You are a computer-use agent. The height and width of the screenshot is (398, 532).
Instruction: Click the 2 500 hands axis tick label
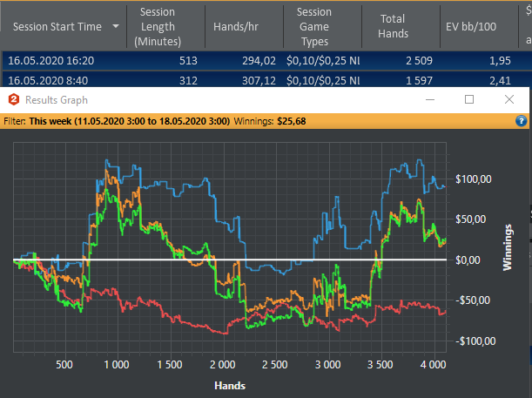tap(274, 365)
